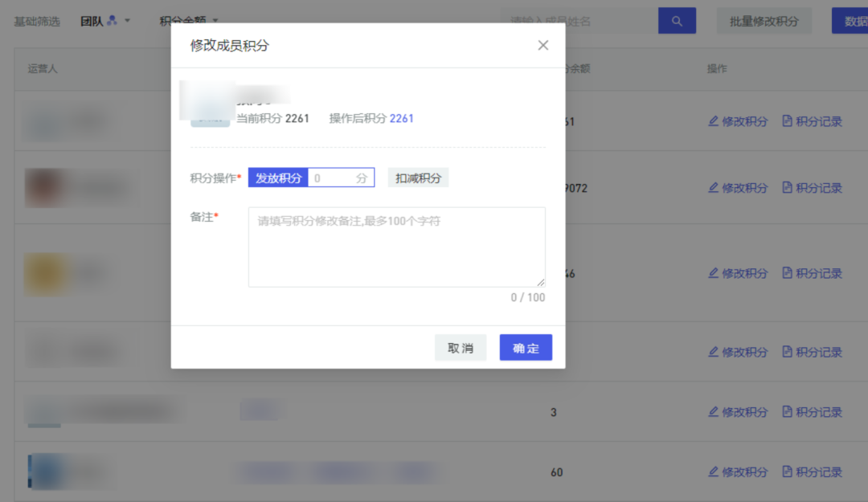
Task: Click the 积分记录 document icon in third row
Action: [x=788, y=273]
